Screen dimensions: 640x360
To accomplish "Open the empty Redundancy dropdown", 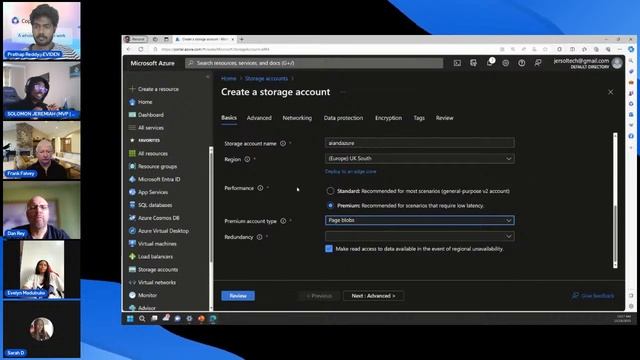I will (x=420, y=236).
